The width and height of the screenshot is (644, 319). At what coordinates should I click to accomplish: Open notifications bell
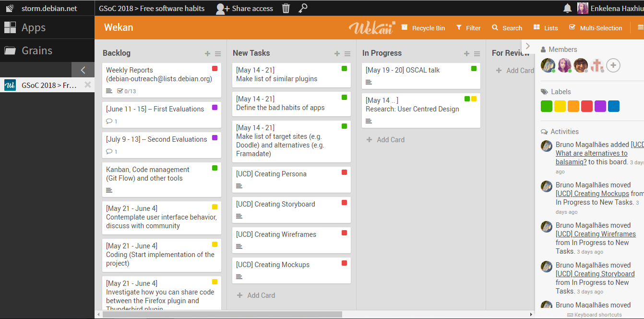point(567,8)
